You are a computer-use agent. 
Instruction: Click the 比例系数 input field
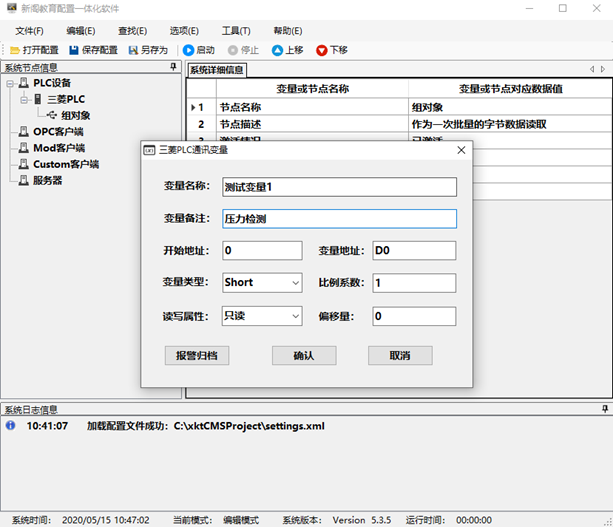(414, 283)
